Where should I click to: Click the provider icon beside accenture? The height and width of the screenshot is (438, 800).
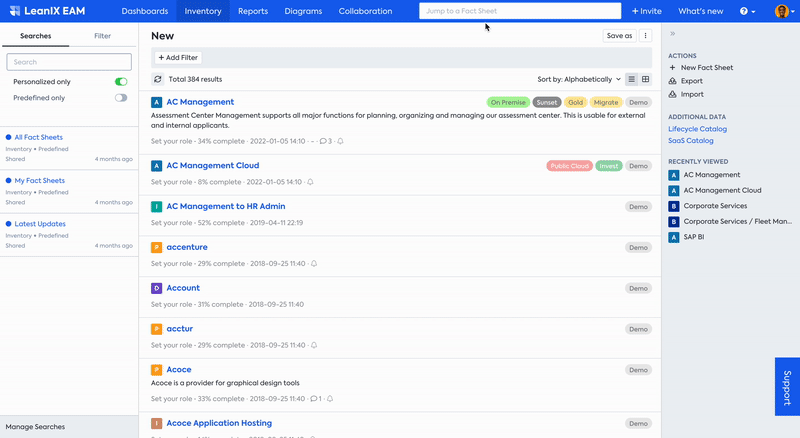tap(157, 248)
